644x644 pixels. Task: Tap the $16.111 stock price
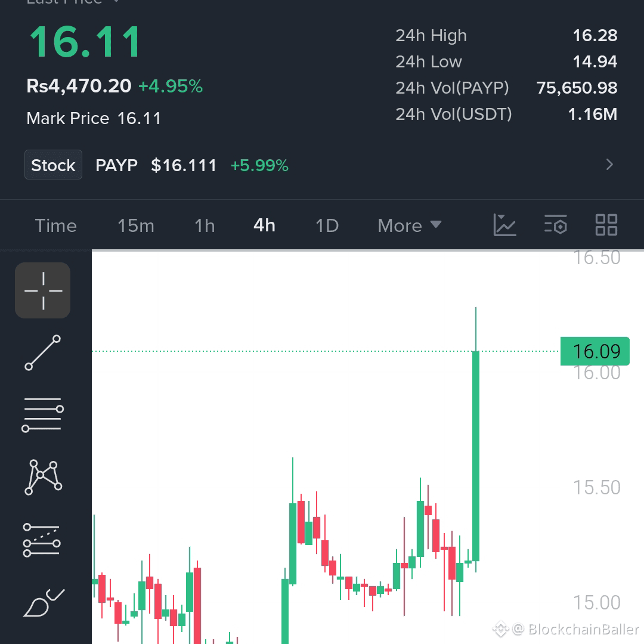coord(184,165)
